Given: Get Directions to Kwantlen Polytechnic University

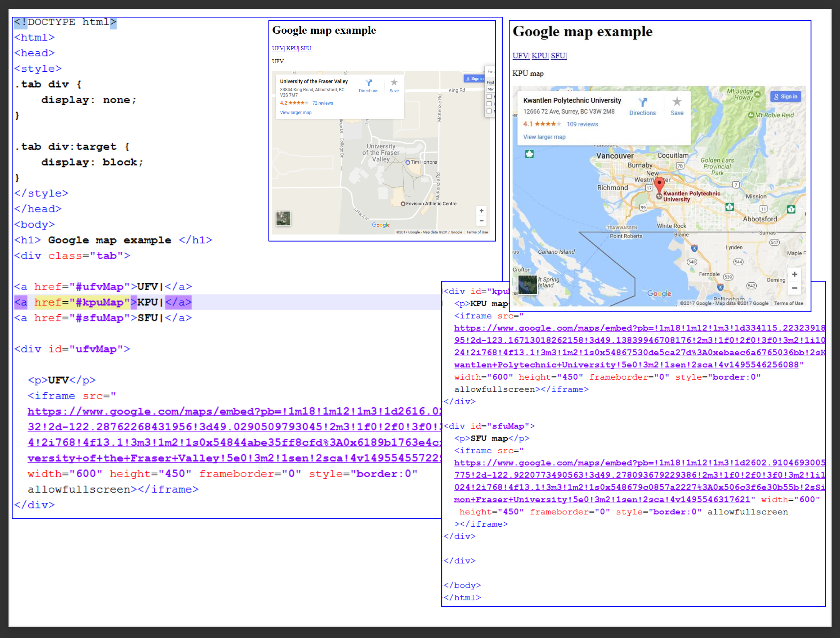Looking at the screenshot, I should [x=642, y=106].
